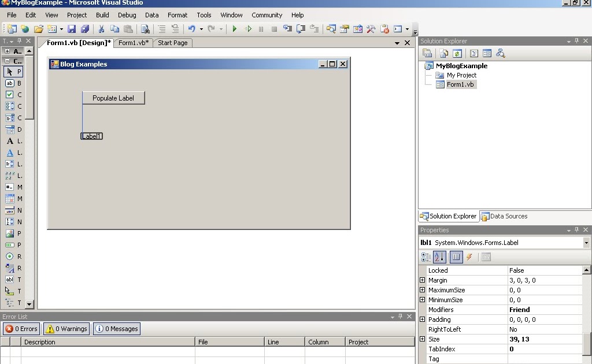Click the Open File folder icon
Screen dimensions: 592x364
click(x=39, y=29)
